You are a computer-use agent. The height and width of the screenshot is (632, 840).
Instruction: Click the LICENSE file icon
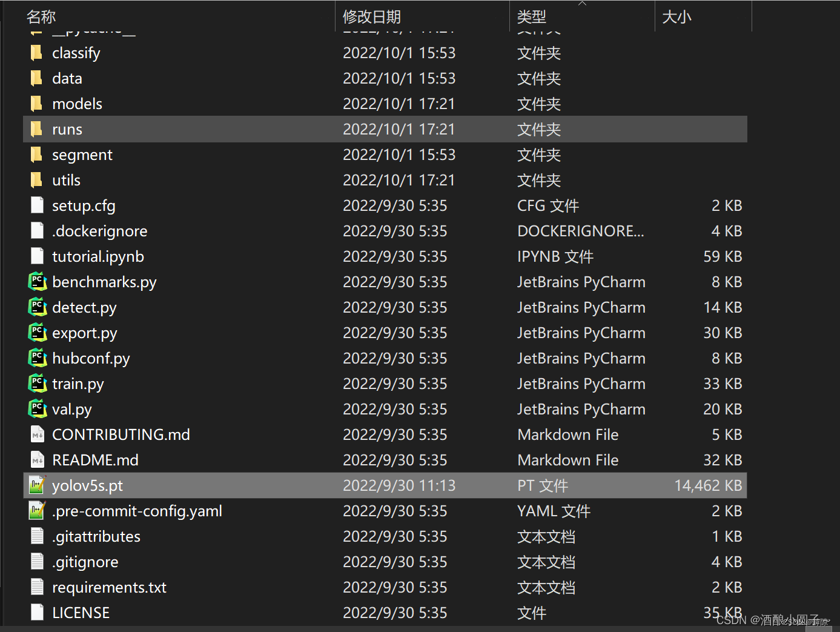[37, 613]
